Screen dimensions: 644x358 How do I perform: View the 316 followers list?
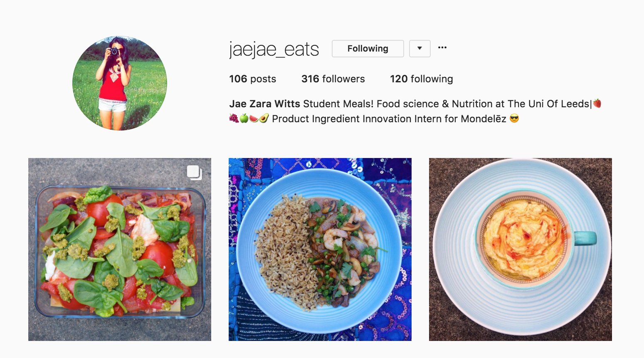(x=333, y=79)
